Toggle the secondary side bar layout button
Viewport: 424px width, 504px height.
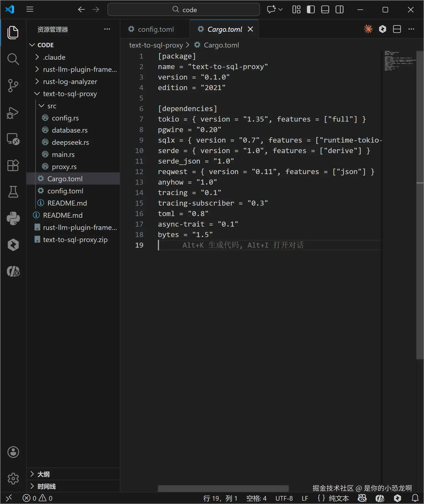pos(340,10)
